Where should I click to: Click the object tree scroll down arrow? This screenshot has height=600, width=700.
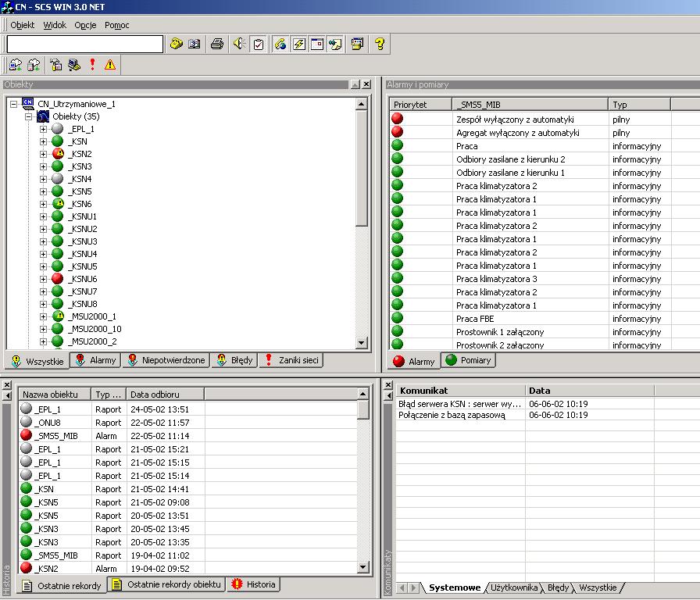tap(362, 342)
